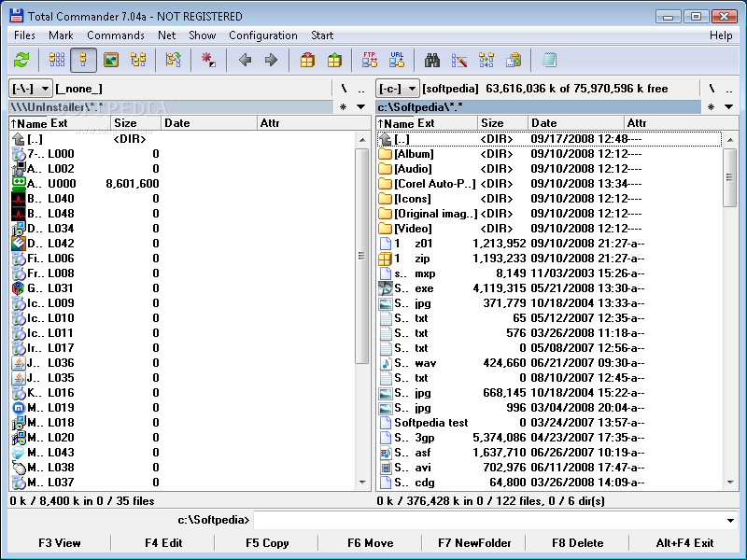Open Notepad icon in toolbar
The image size is (747, 560).
549,60
